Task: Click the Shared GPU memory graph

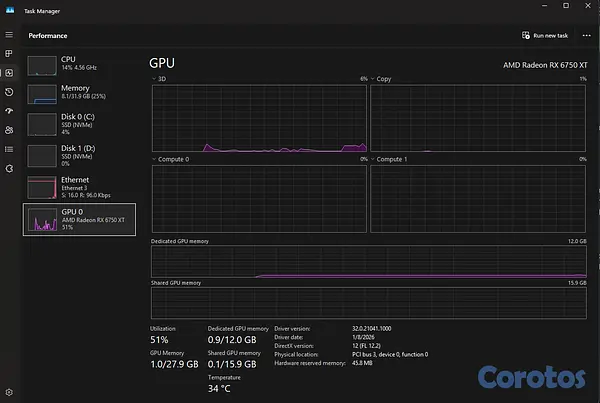Action: point(369,303)
